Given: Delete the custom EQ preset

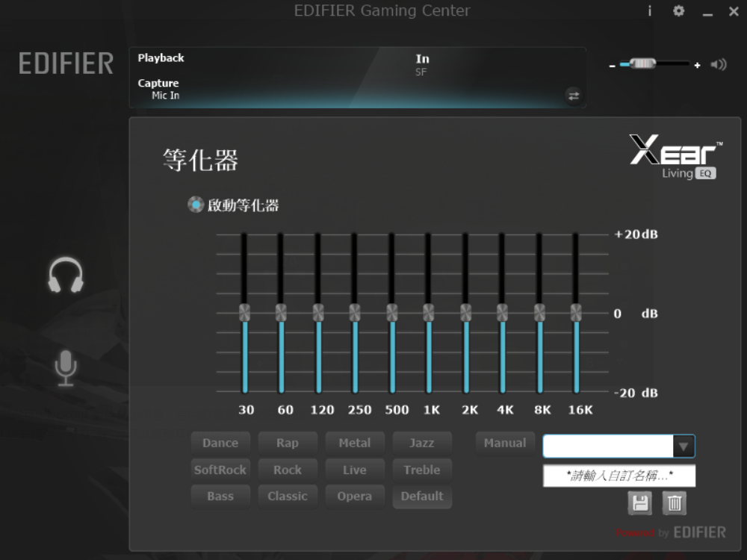Looking at the screenshot, I should click(674, 503).
